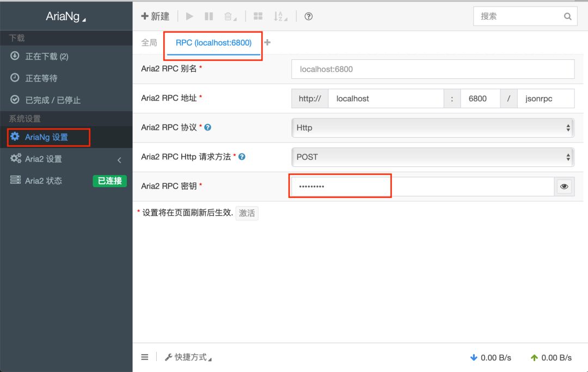This screenshot has width=588, height=372.
Task: Click the upload speed 0.00 B/s indicator
Action: pyautogui.click(x=551, y=358)
